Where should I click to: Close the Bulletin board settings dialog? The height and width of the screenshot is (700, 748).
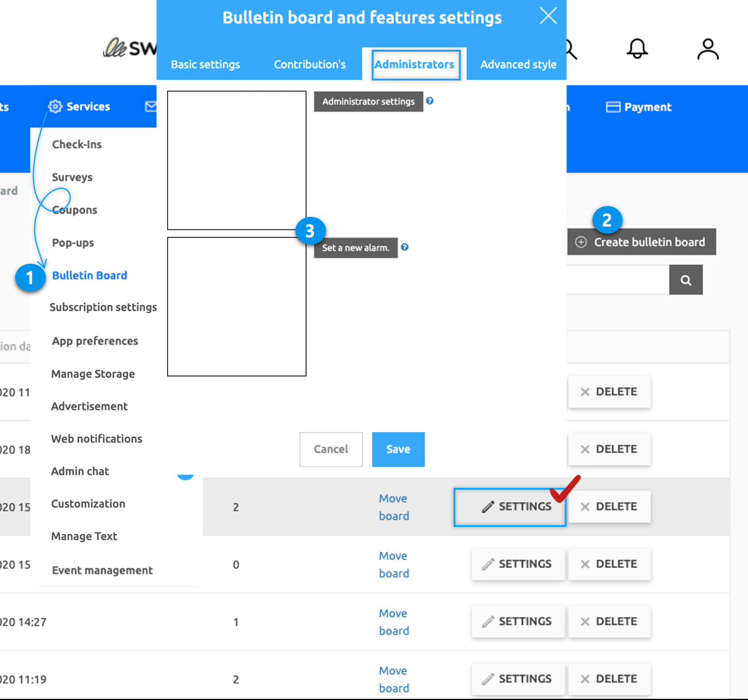(548, 16)
